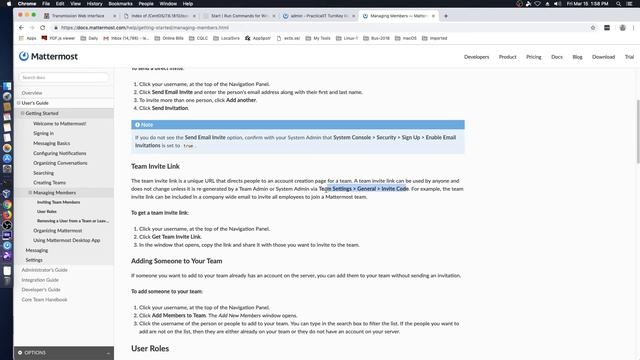Open Using Mattermost Desktop App page
This screenshot has height=360, width=640.
(x=67, y=240)
